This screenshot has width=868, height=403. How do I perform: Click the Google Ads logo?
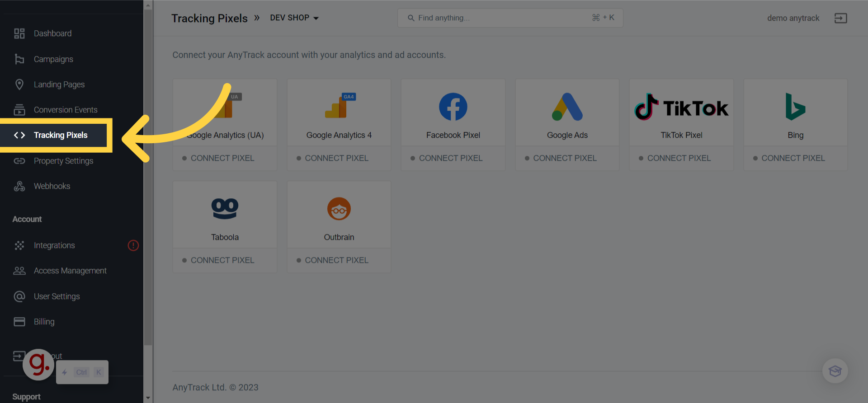[x=567, y=107]
